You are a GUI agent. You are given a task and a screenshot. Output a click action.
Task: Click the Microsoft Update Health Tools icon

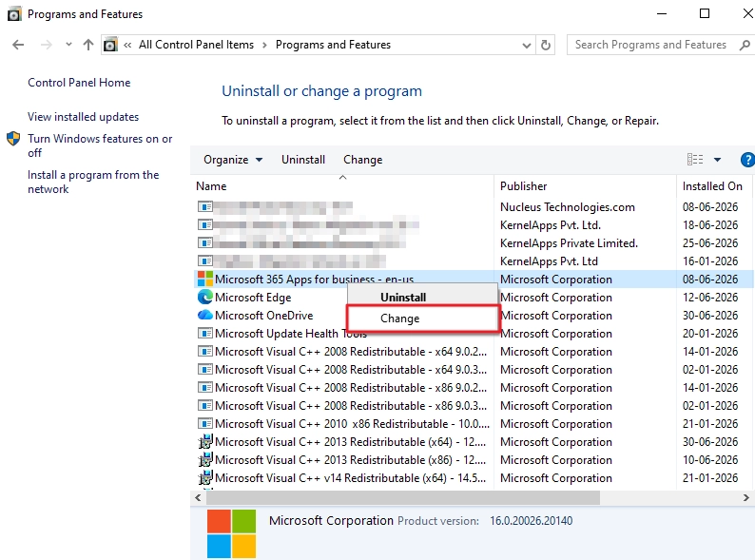pyautogui.click(x=205, y=333)
